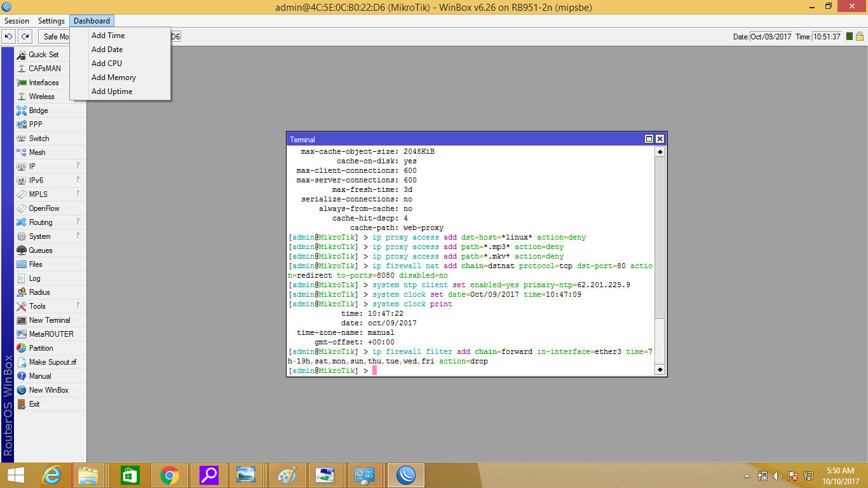Open the Bridge sidebar icon

tap(22, 111)
